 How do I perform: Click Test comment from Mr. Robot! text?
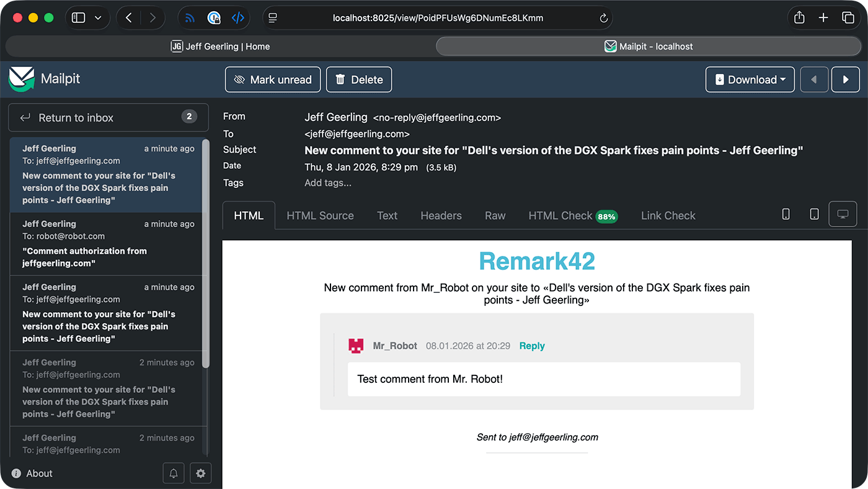coord(430,379)
